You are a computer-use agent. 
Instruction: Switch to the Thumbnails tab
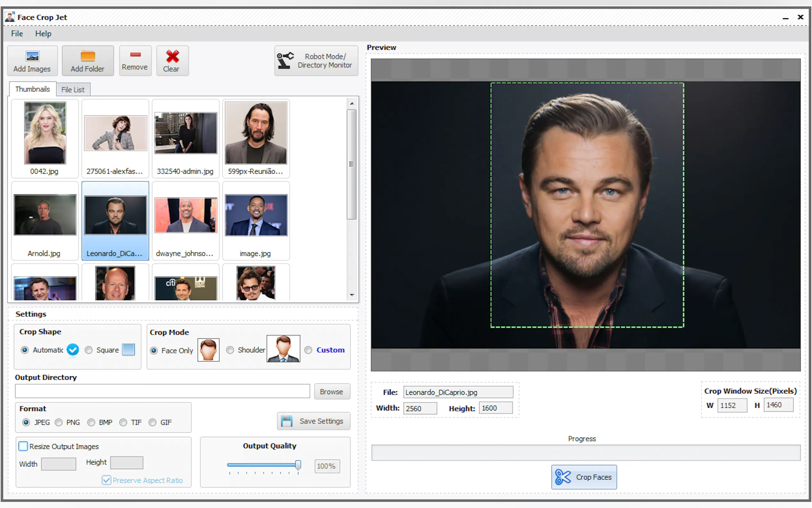click(33, 89)
